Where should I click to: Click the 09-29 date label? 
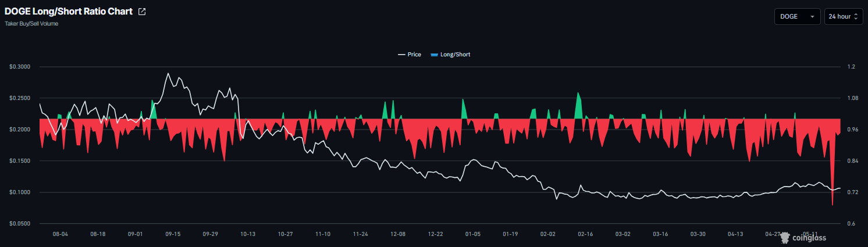210,234
